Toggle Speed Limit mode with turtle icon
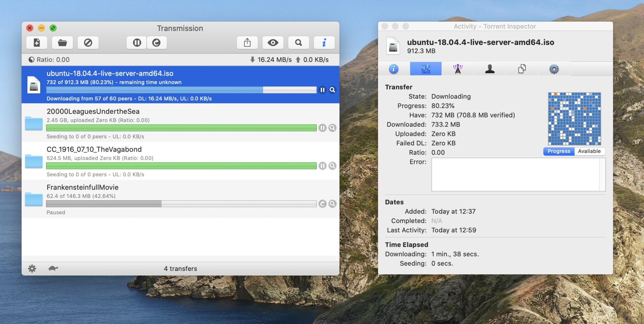The width and height of the screenshot is (644, 324). click(53, 268)
